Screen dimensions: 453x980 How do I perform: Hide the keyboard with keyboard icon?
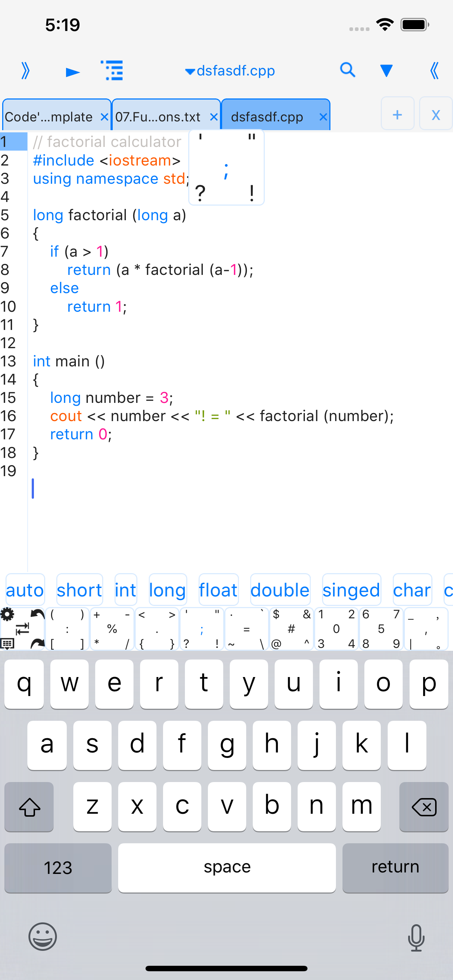point(7,644)
